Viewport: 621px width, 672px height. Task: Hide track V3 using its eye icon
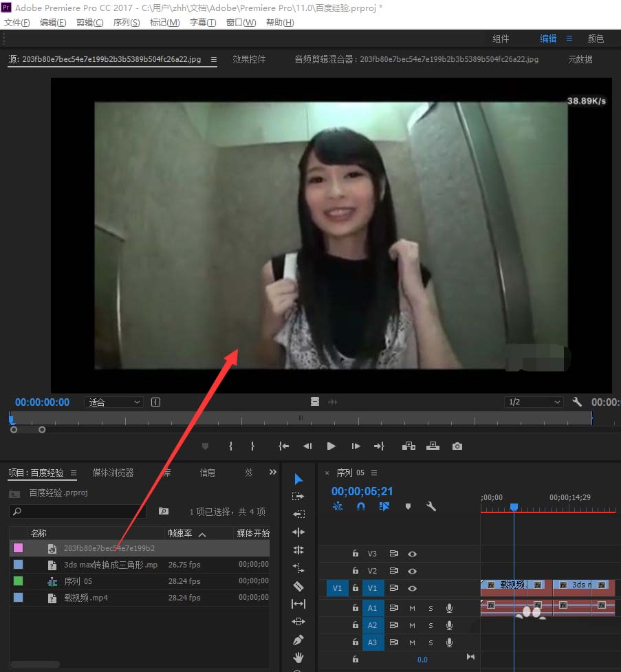point(412,553)
